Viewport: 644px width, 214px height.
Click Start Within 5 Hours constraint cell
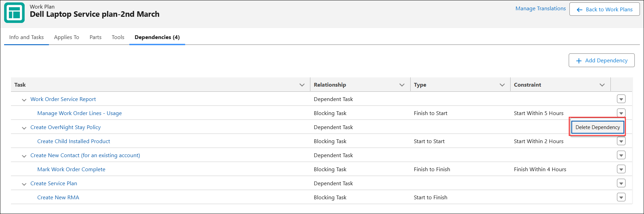539,113
